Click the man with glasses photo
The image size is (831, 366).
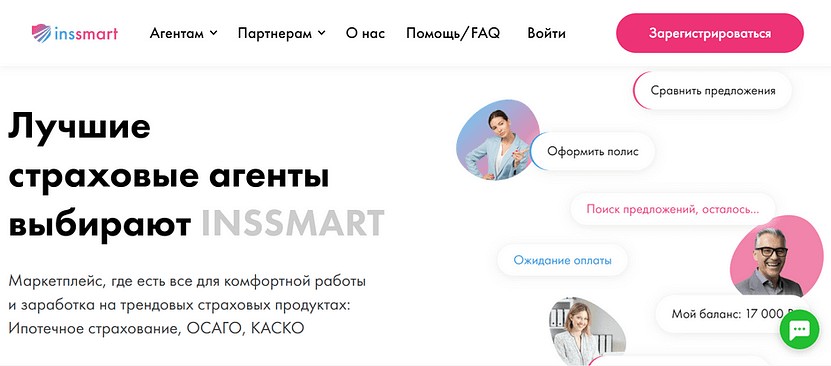click(776, 256)
